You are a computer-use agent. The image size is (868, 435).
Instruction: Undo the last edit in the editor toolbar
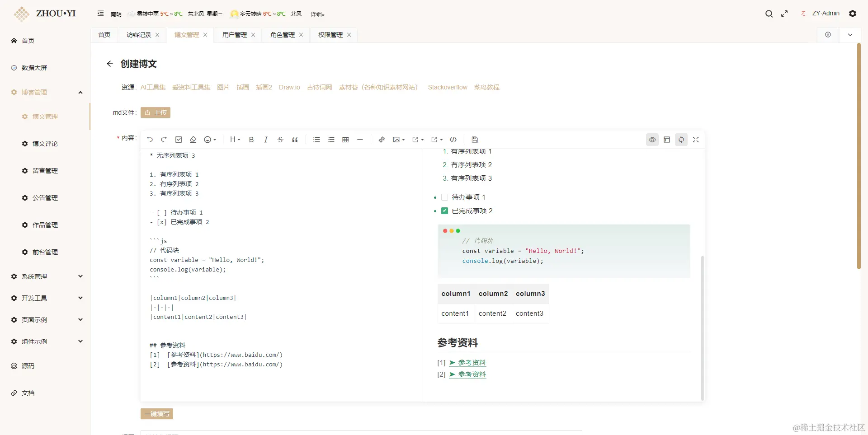click(x=150, y=140)
